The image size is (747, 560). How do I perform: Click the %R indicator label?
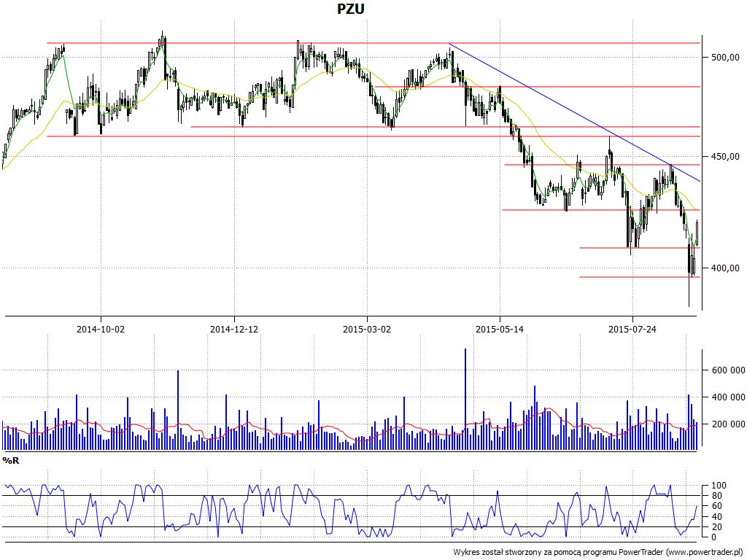[10, 461]
